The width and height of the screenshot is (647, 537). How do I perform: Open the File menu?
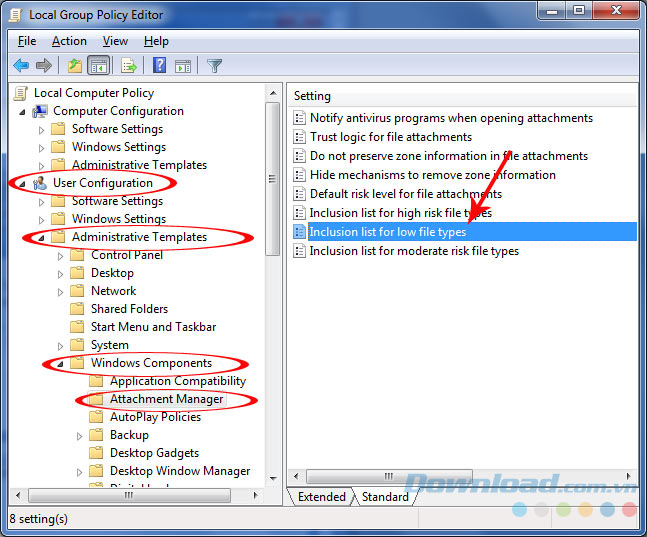27,41
